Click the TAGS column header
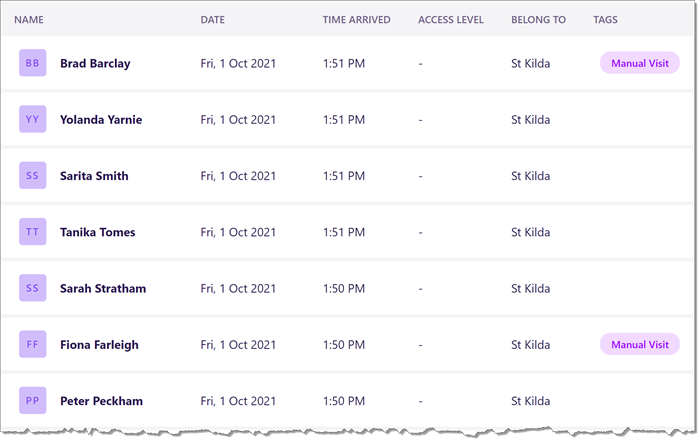Screen dimensions: 700x443 (605, 20)
